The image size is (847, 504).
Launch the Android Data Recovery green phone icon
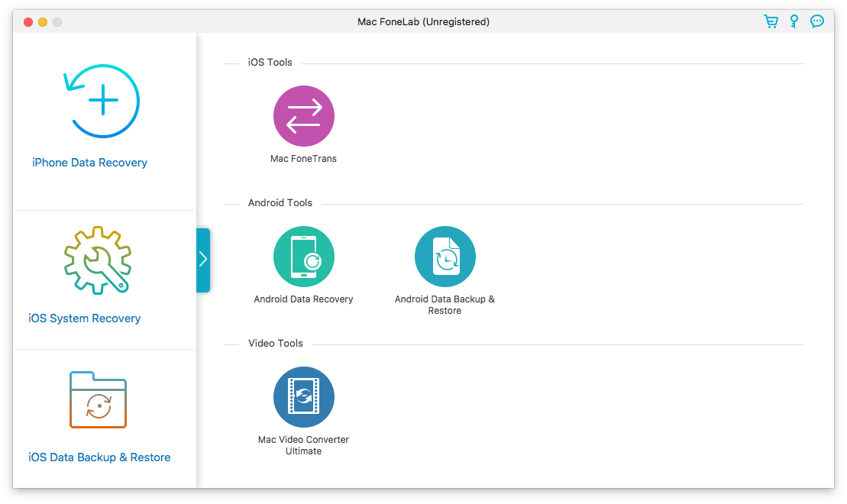point(303,257)
